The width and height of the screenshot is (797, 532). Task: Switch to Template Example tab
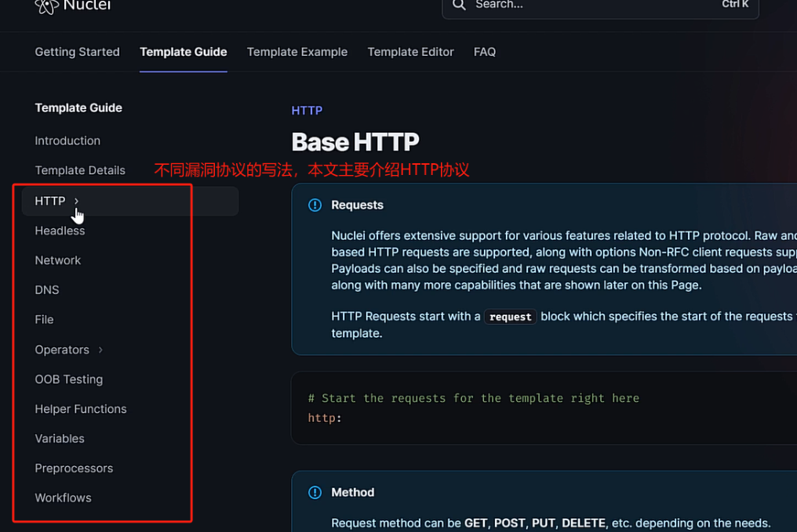pos(297,52)
